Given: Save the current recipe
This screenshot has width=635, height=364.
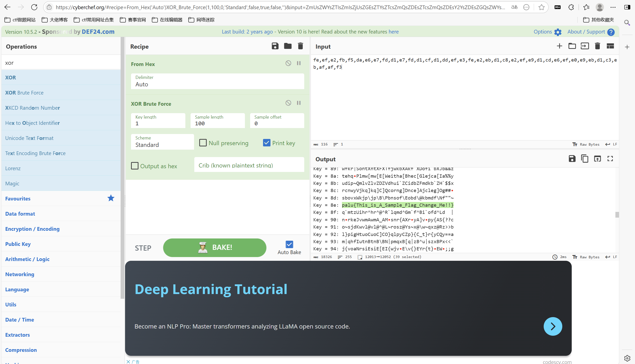Looking at the screenshot, I should [x=275, y=46].
